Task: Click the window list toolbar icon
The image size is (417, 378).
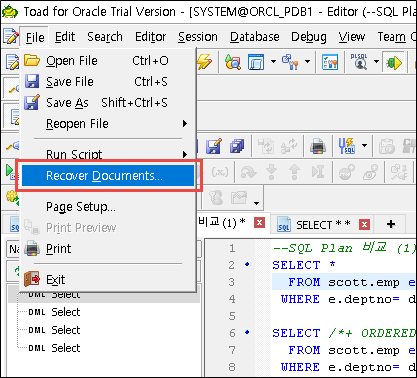Action: 256,62
